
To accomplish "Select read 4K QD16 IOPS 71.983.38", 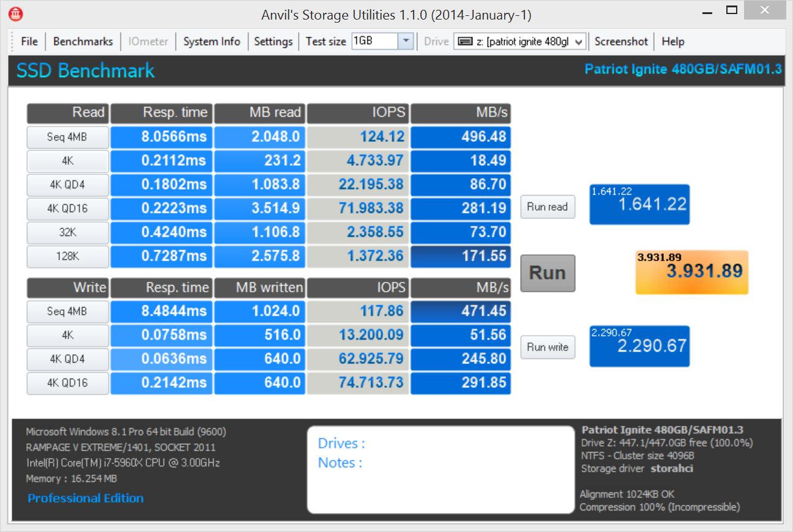I will pyautogui.click(x=358, y=209).
